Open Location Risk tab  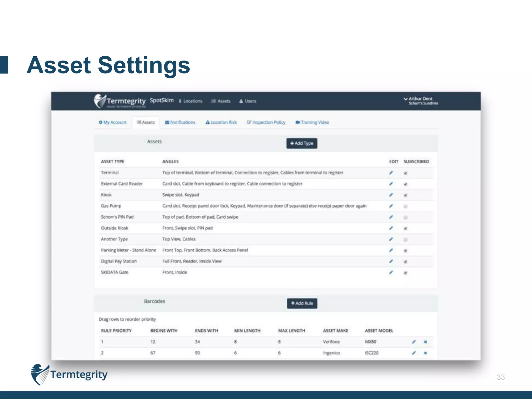[221, 122]
